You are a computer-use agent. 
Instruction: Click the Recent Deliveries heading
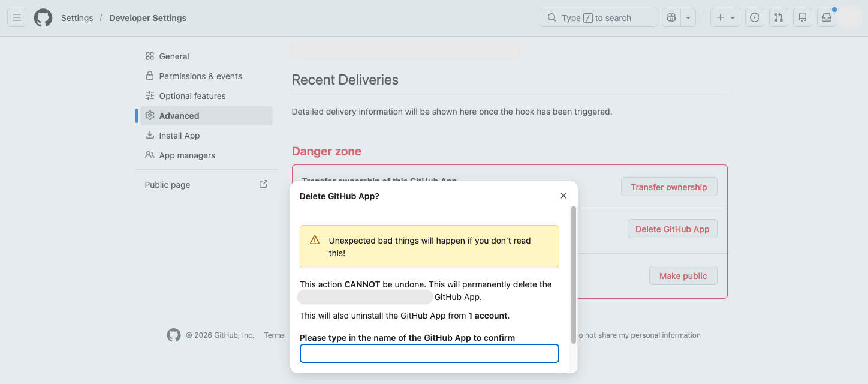tap(345, 80)
